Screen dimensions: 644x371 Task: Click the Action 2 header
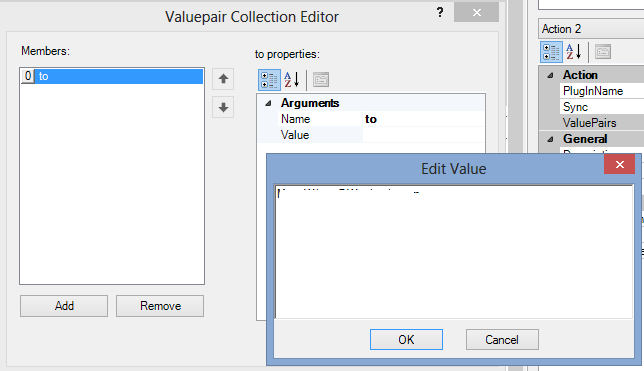pyautogui.click(x=591, y=29)
